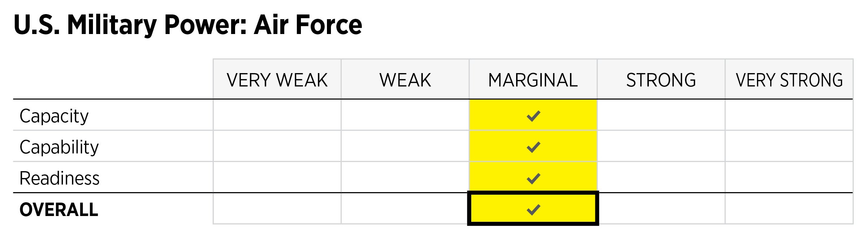868x237 pixels.
Task: Click the empty OVERALL cell under VERY WEAK
Action: point(277,208)
